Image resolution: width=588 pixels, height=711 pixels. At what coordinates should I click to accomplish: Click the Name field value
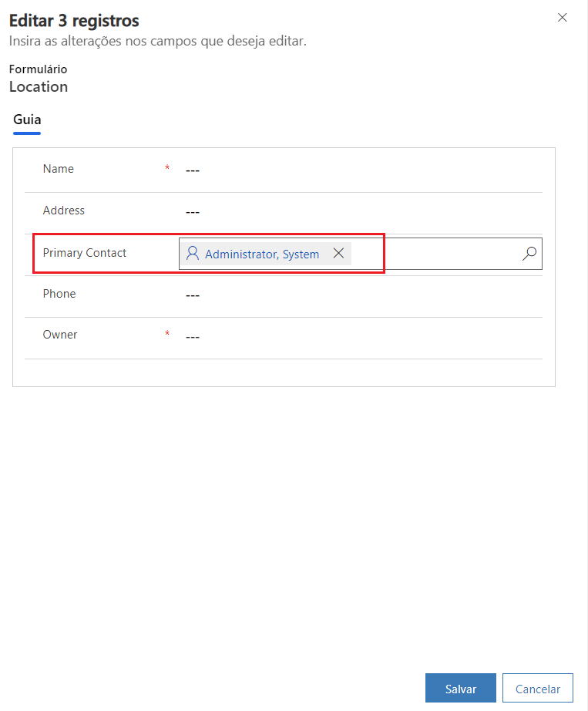tap(193, 170)
